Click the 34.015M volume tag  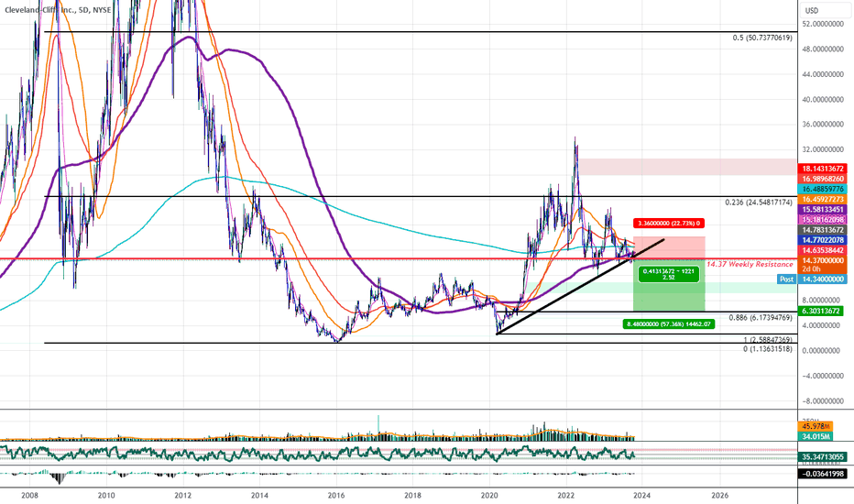[816, 436]
